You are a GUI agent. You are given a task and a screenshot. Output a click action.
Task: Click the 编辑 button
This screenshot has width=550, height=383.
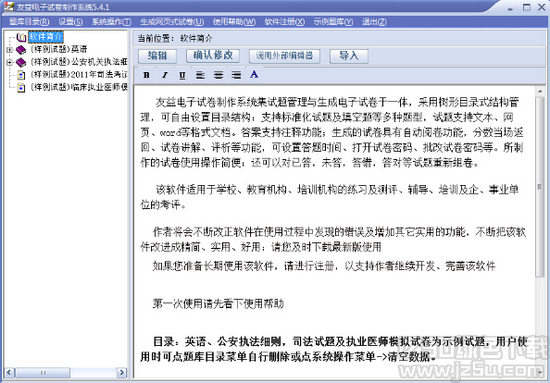(157, 56)
